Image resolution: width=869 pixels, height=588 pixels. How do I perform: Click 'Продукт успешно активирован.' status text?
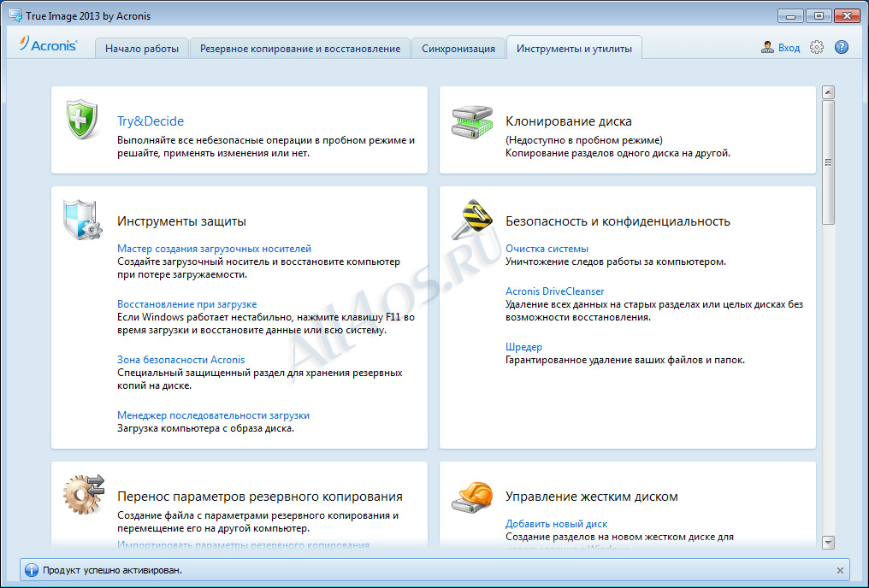[x=113, y=570]
